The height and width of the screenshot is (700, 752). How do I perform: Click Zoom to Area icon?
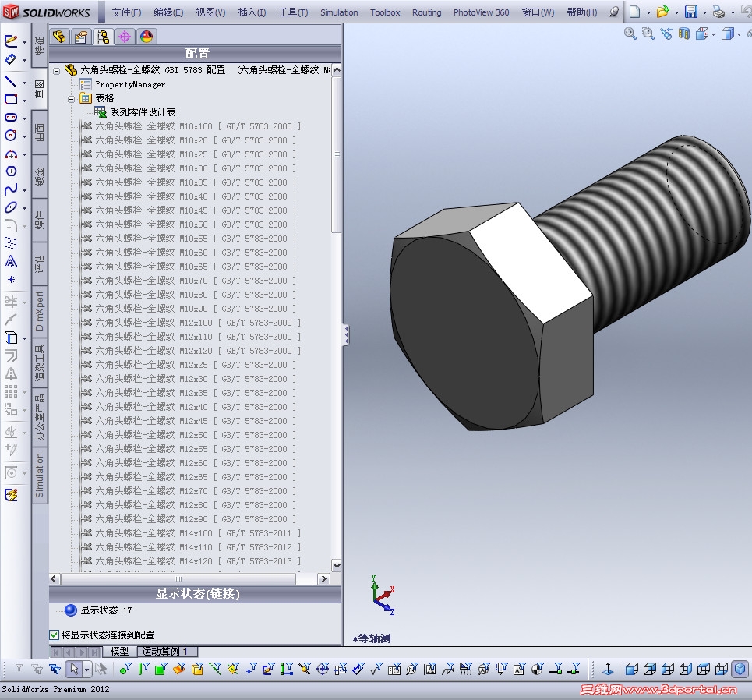pos(648,34)
